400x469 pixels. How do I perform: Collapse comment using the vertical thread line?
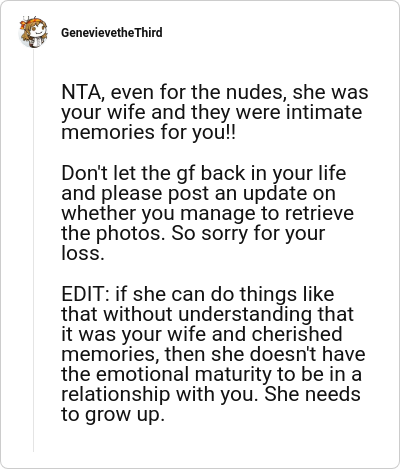[x=33, y=250]
